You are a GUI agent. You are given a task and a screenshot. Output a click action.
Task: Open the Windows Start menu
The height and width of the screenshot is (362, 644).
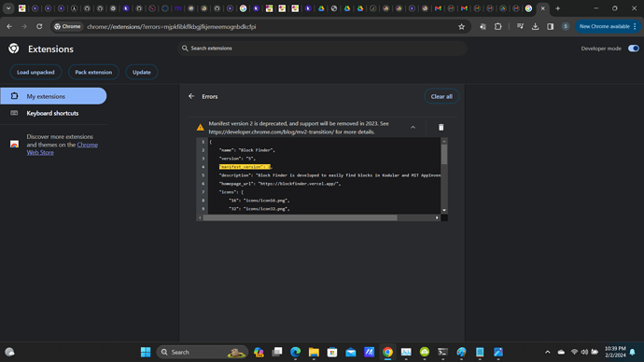(x=146, y=352)
